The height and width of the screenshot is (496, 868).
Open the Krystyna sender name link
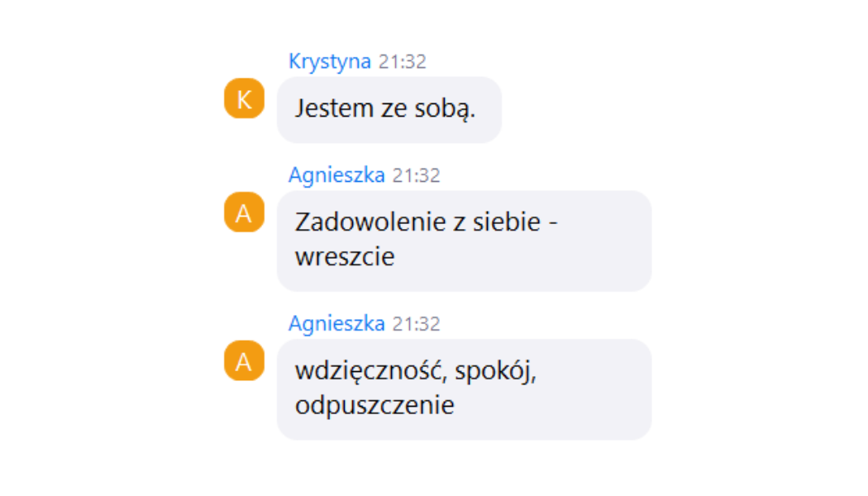click(329, 61)
